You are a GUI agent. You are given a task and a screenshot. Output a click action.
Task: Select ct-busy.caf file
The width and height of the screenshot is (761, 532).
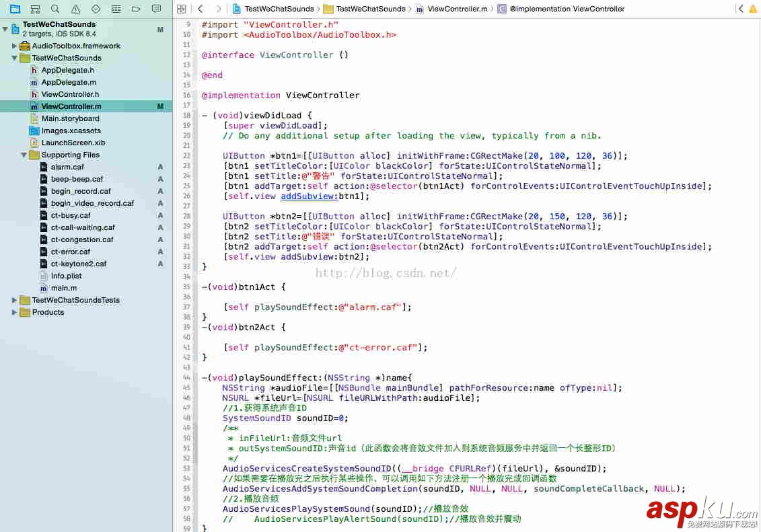(71, 216)
